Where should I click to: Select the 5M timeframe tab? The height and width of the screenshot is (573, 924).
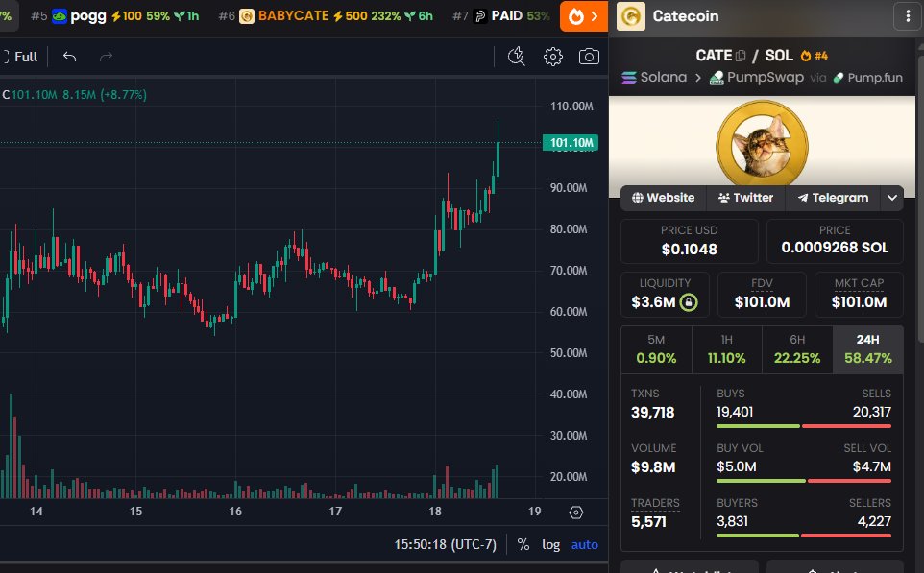point(656,349)
